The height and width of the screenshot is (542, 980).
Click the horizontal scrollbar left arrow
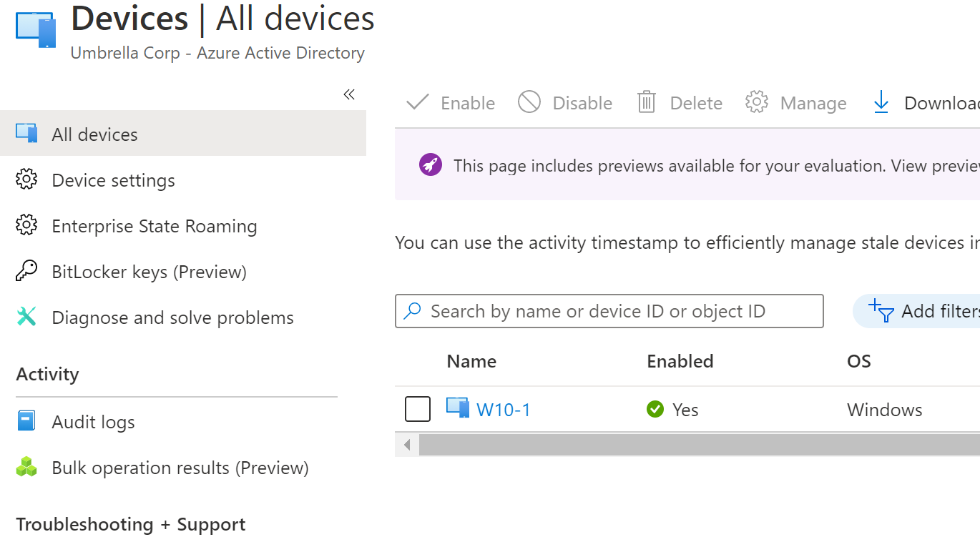coord(406,444)
